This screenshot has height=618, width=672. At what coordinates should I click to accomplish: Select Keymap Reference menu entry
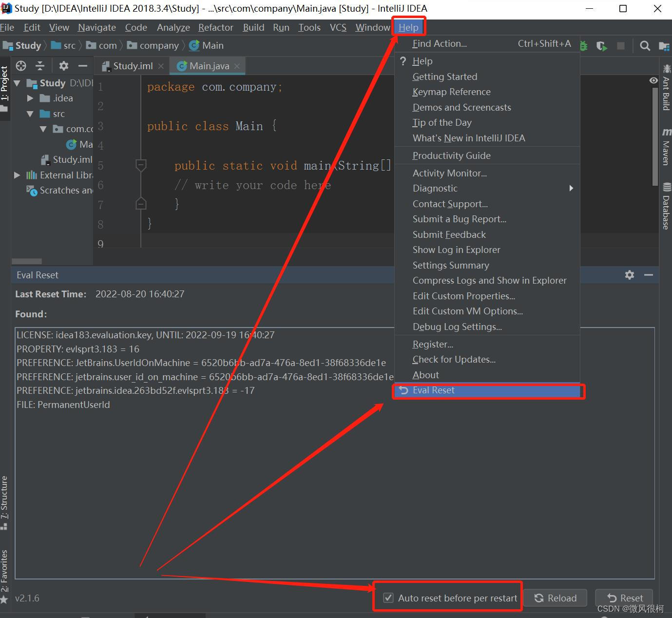click(x=487, y=92)
